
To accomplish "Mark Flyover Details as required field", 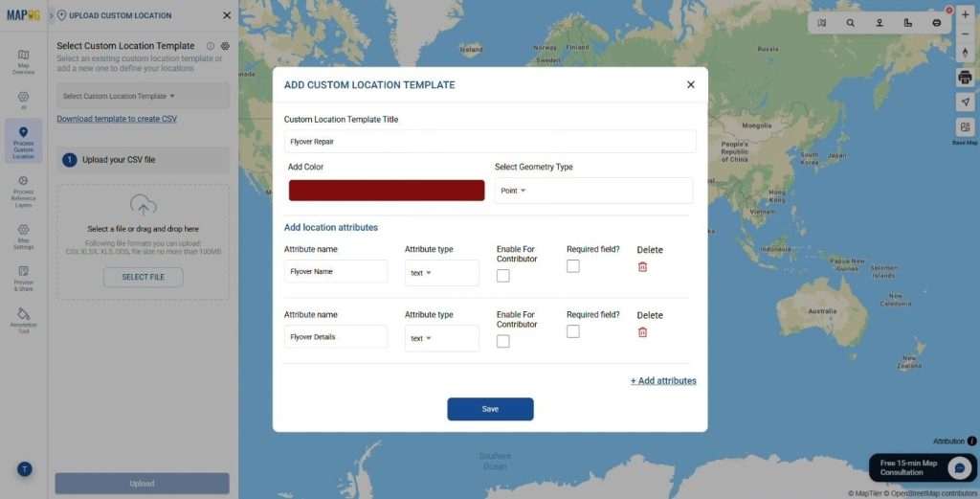I will 573,331.
